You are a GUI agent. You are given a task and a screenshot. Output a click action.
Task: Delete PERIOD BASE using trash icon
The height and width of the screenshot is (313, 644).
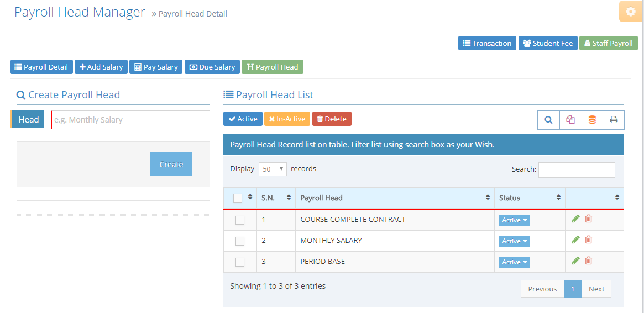tap(589, 261)
